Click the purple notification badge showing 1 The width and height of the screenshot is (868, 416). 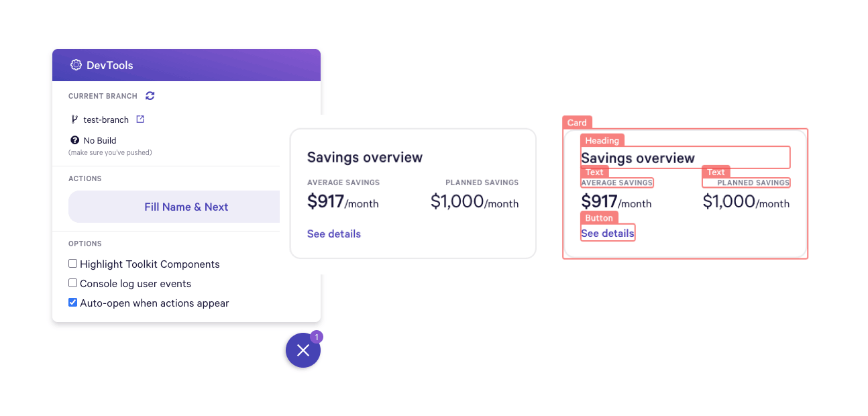pos(317,337)
